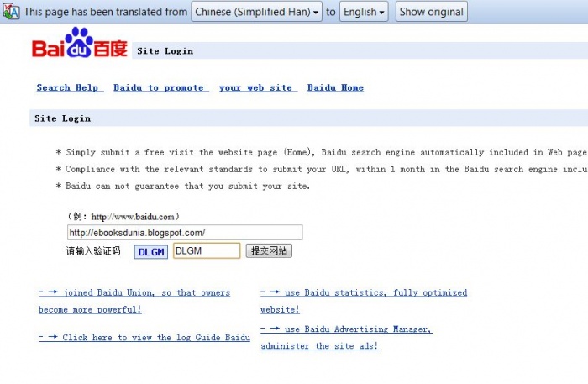Click the line starting 'Simply submit a free visit'
Viewport: 588px width, 384px height.
321,152
